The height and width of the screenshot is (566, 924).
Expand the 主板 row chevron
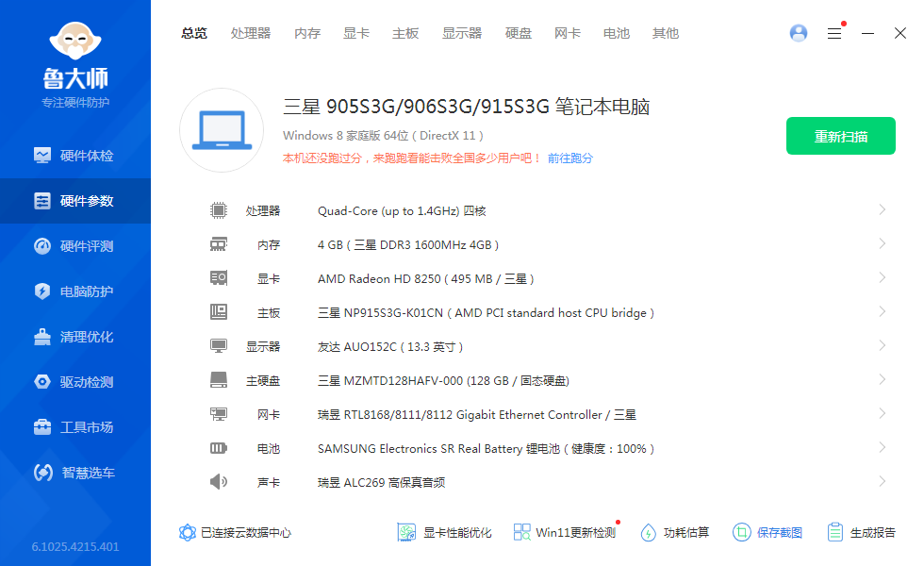click(883, 312)
